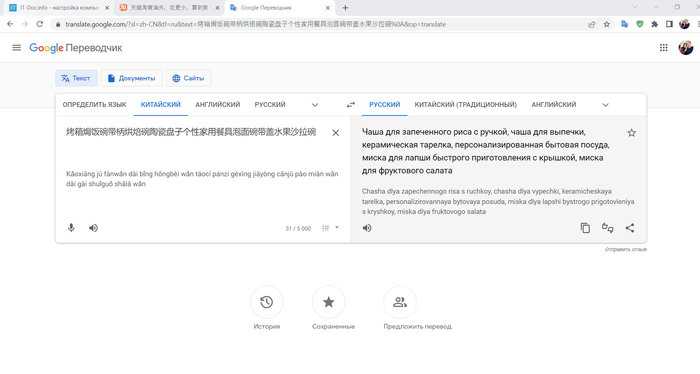Screen dimensions: 700x374
Task: Reload the current page
Action: [x=40, y=24]
